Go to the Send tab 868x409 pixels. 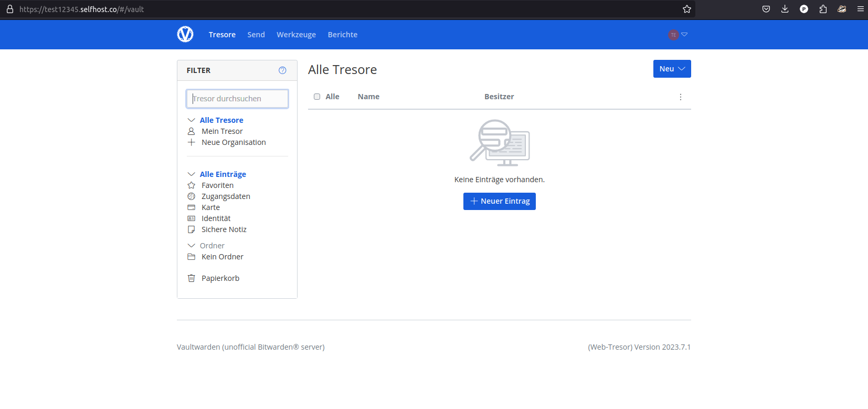tap(256, 35)
